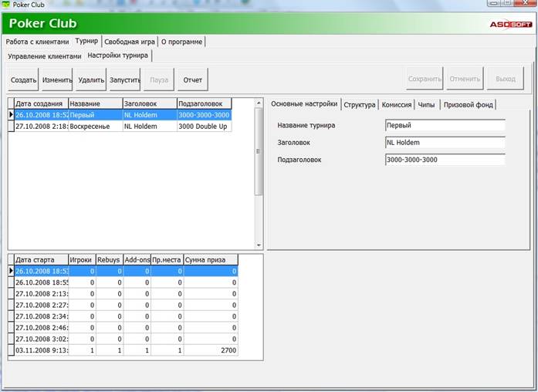Go to the Чипы tab
This screenshot has width=538, height=392.
click(427, 104)
